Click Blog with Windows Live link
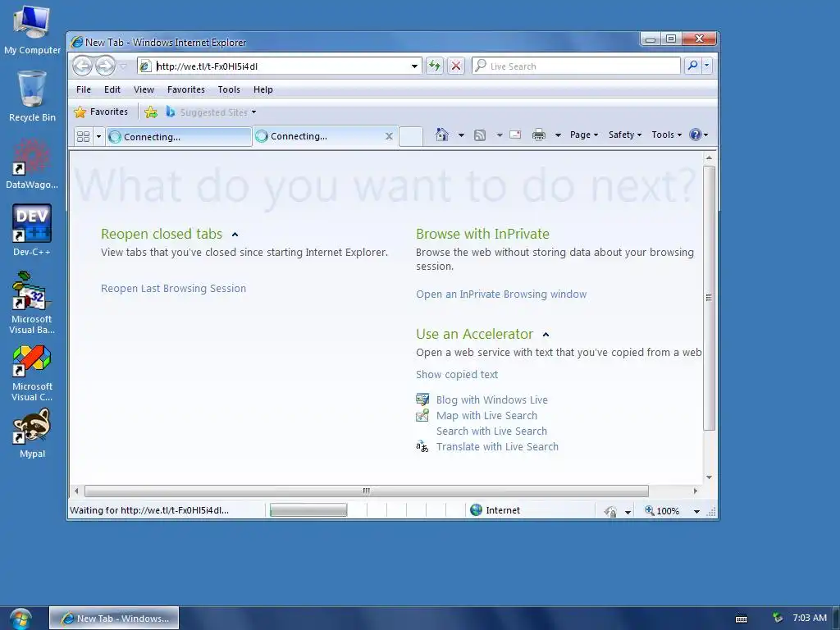This screenshot has height=630, width=840. click(x=492, y=399)
